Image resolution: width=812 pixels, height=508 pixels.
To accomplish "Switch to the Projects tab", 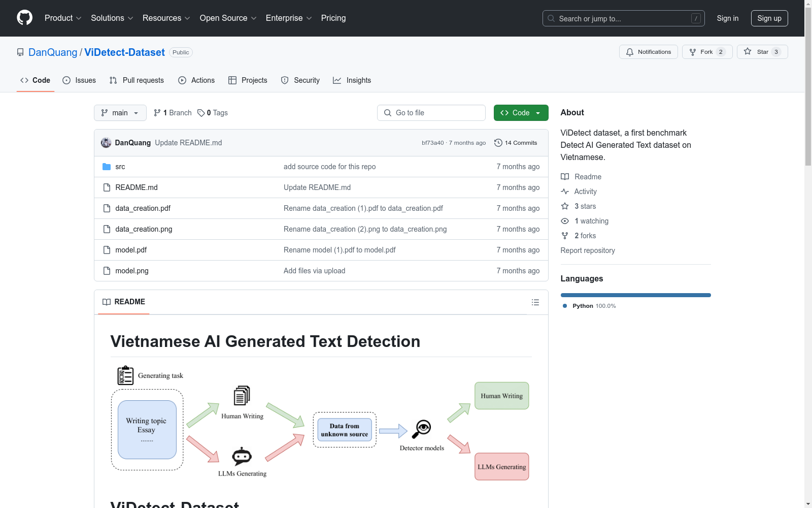I will 248,80.
